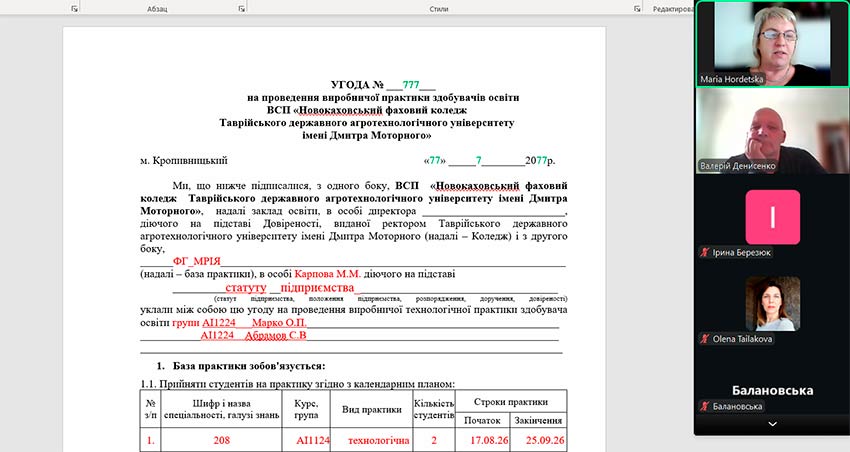Image resolution: width=850 pixels, height=452 pixels.
Task: Click the subtitle на проведення виробничої практики
Action: click(x=383, y=98)
